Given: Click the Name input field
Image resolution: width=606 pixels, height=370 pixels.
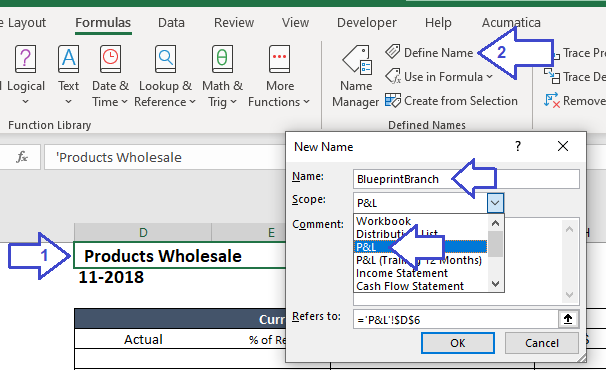Looking at the screenshot, I should click(x=466, y=179).
